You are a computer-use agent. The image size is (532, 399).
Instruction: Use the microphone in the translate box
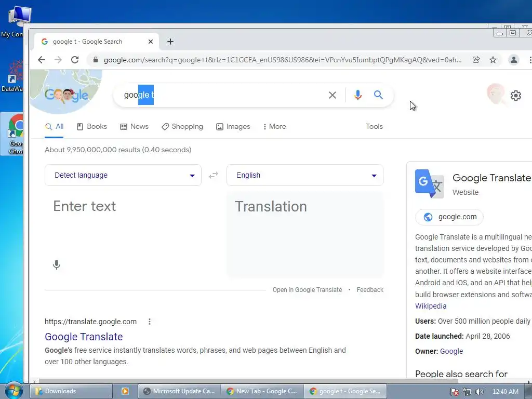(x=57, y=264)
